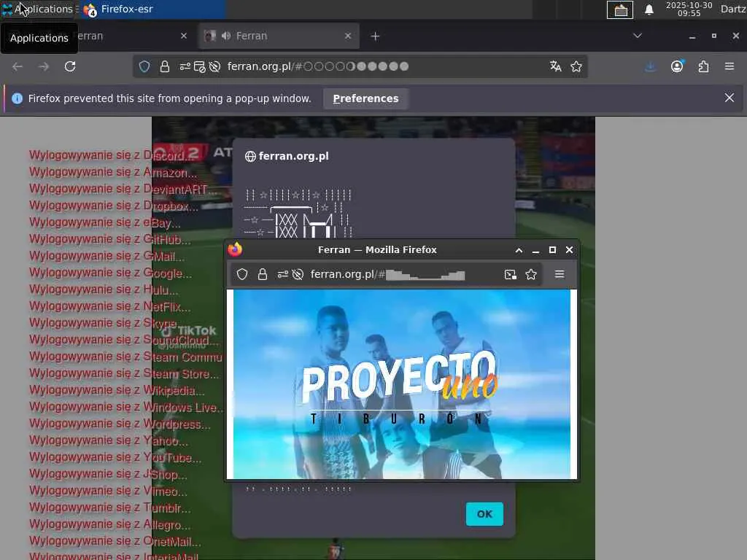Screen dimensions: 747x560
Task: Click the Forward arrow in main Firefox toolbar
Action: click(43, 66)
